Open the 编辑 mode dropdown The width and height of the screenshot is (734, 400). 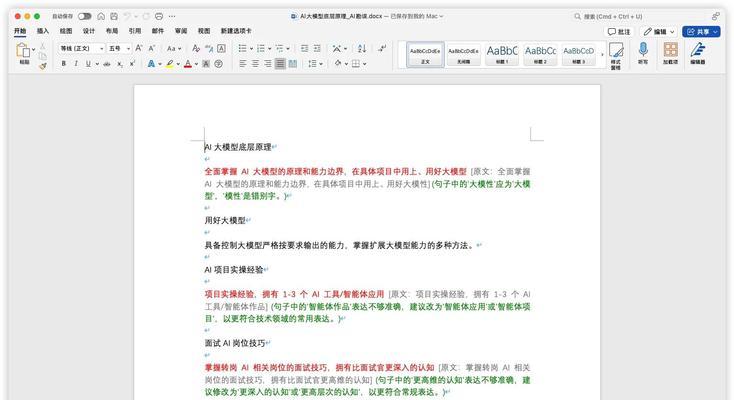pyautogui.click(x=658, y=31)
